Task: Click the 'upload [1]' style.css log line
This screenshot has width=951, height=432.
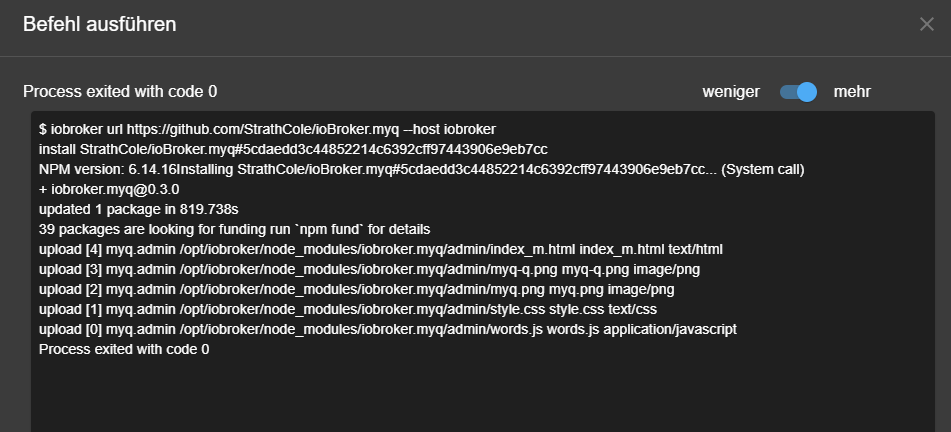Action: coord(348,309)
